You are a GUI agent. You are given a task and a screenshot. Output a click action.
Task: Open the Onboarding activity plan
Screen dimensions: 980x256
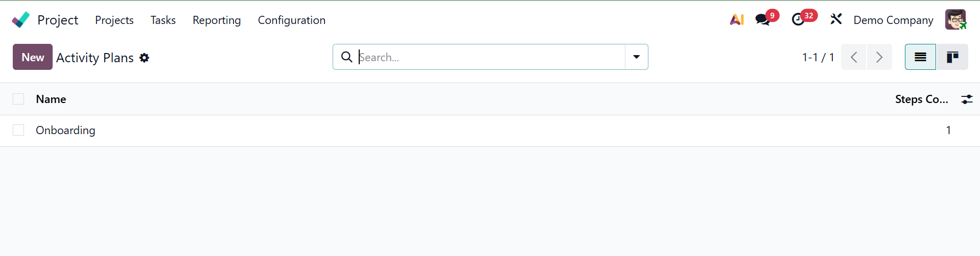65,131
